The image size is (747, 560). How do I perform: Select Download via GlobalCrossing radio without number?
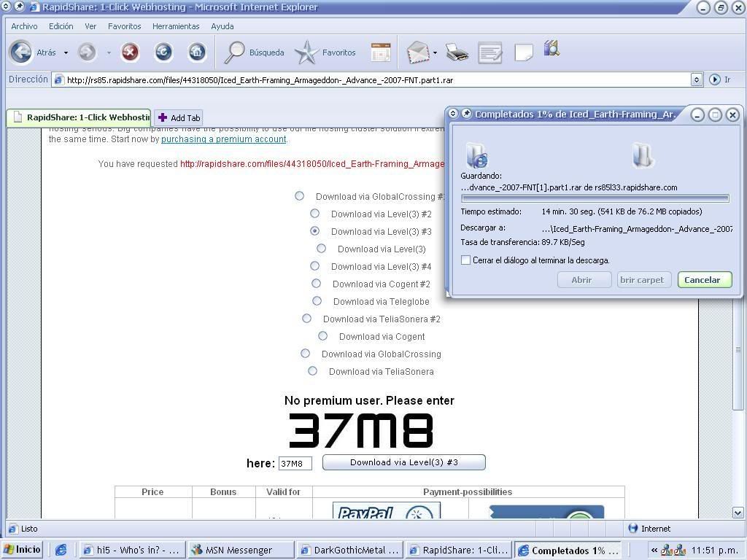306,354
